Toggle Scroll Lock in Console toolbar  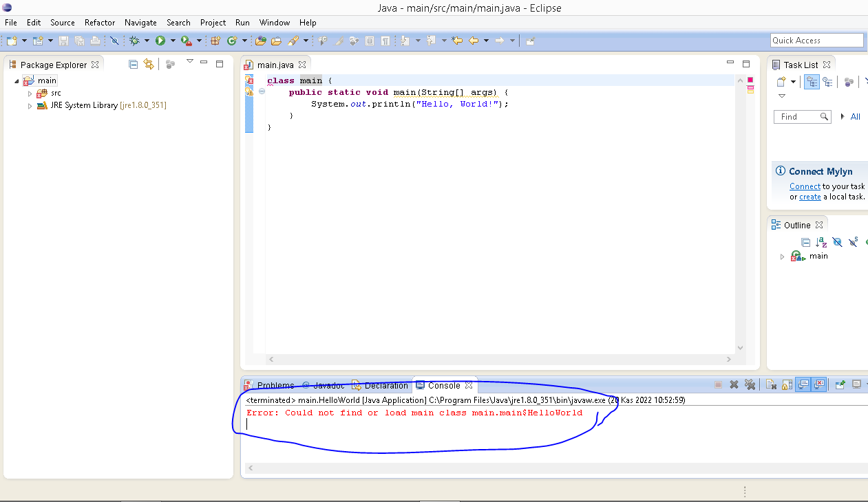click(x=787, y=385)
